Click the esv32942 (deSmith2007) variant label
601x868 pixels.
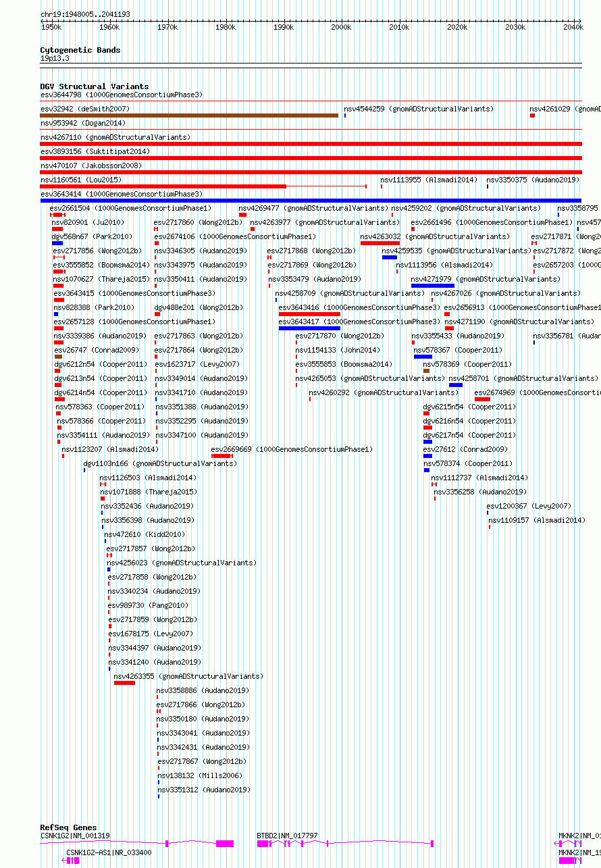click(x=85, y=109)
